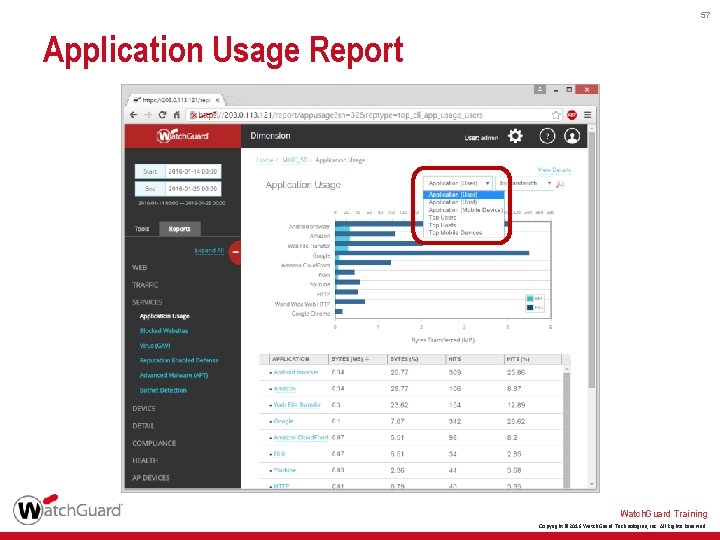The image size is (720, 540).
Task: Select Top Hosts option in list
Action: tap(464, 225)
